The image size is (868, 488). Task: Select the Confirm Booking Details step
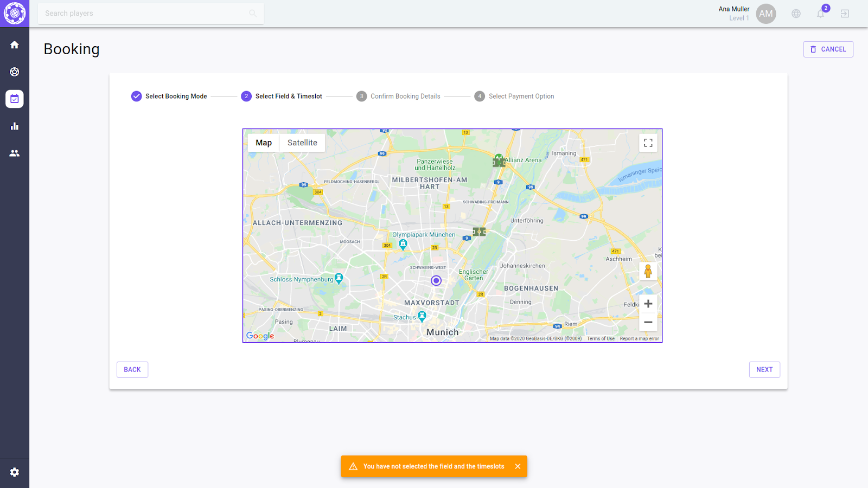398,97
